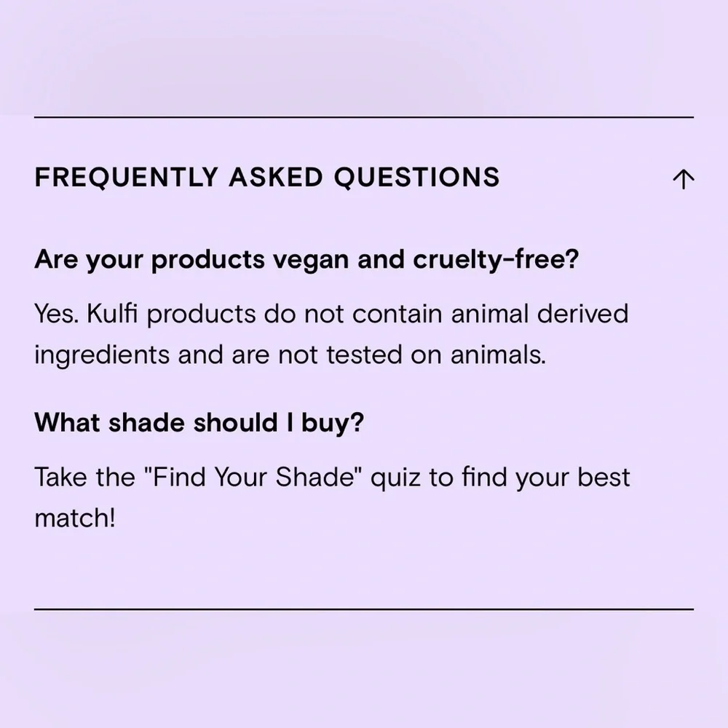
Task: Click the "Take the" words before the quote
Action: [85, 477]
